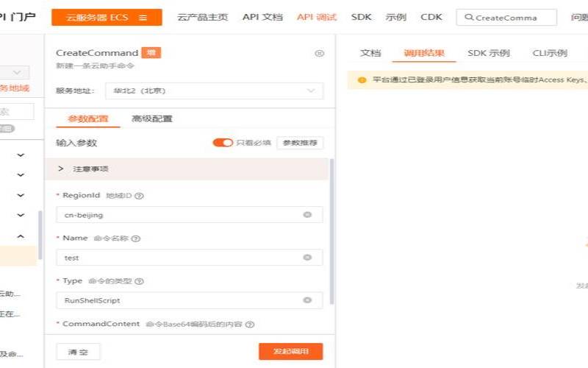This screenshot has width=588, height=368.
Task: Switch to 参数配置 tab
Action: [x=88, y=118]
